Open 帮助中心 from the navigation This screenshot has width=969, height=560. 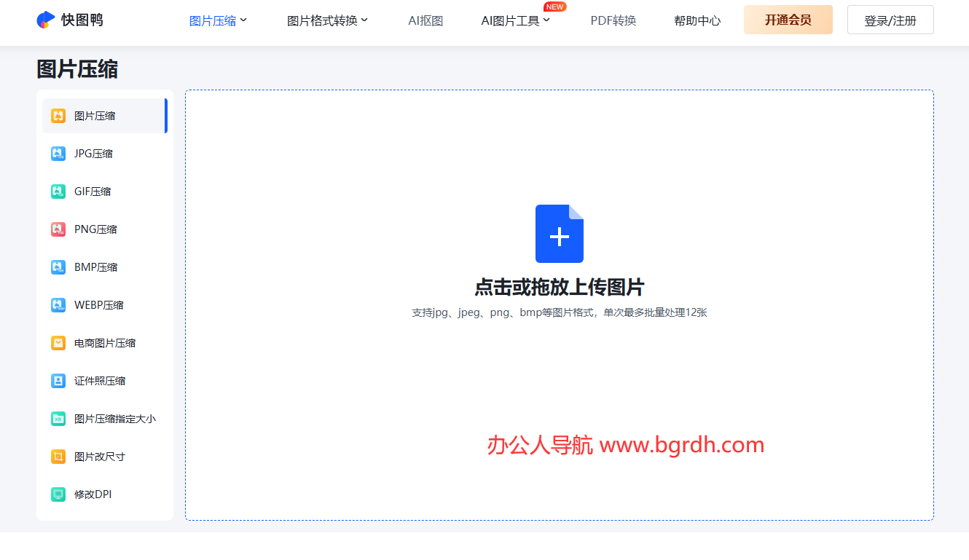pyautogui.click(x=697, y=20)
